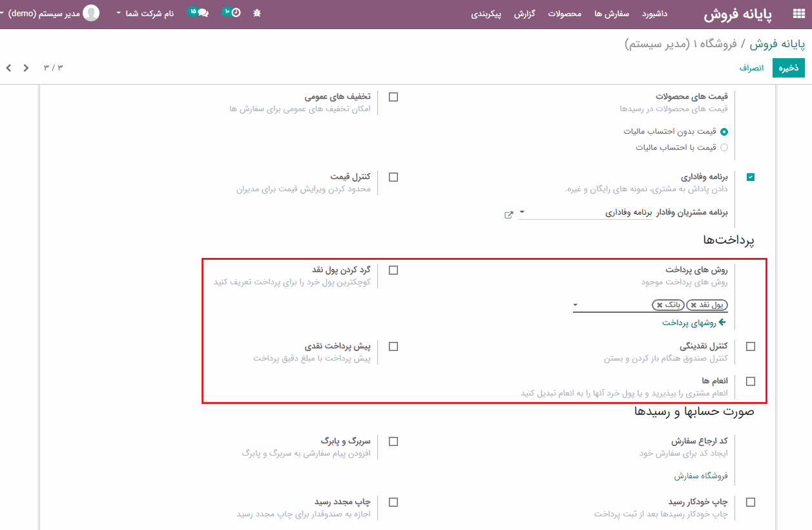This screenshot has width=812, height=530.
Task: Click the ذخیره save button
Action: click(788, 68)
